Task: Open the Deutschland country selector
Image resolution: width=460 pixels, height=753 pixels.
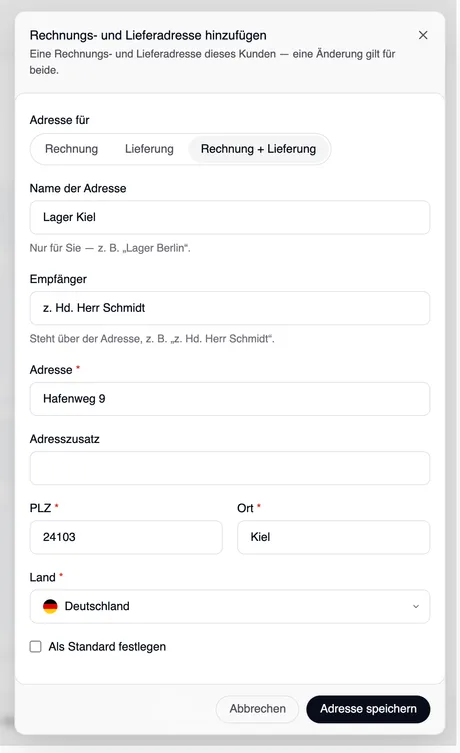Action: [x=230, y=607]
